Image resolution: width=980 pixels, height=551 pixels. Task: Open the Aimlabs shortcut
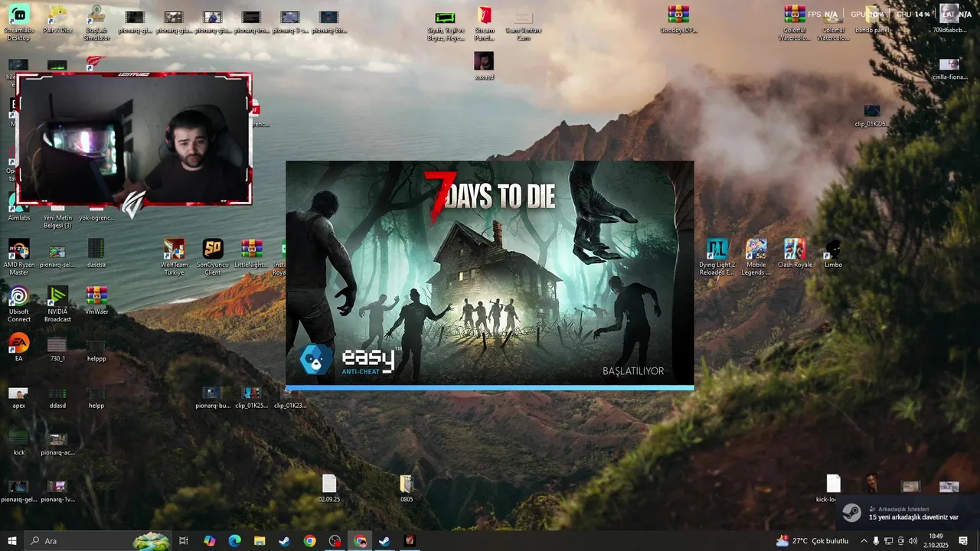point(18,207)
